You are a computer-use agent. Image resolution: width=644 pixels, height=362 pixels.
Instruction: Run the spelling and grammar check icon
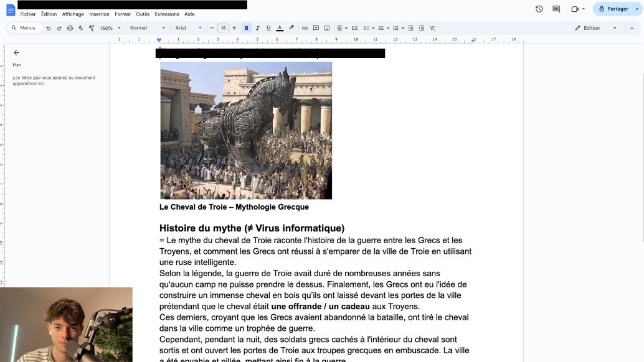81,28
